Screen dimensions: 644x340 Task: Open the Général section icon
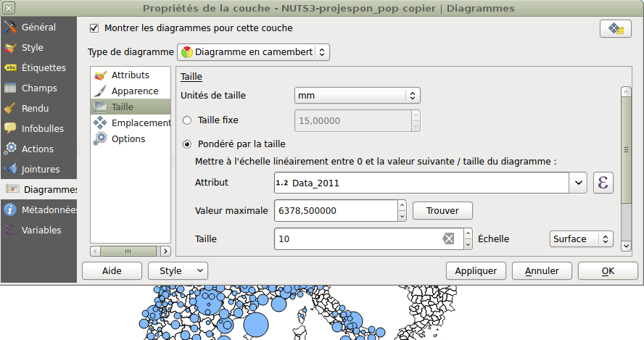pyautogui.click(x=10, y=27)
